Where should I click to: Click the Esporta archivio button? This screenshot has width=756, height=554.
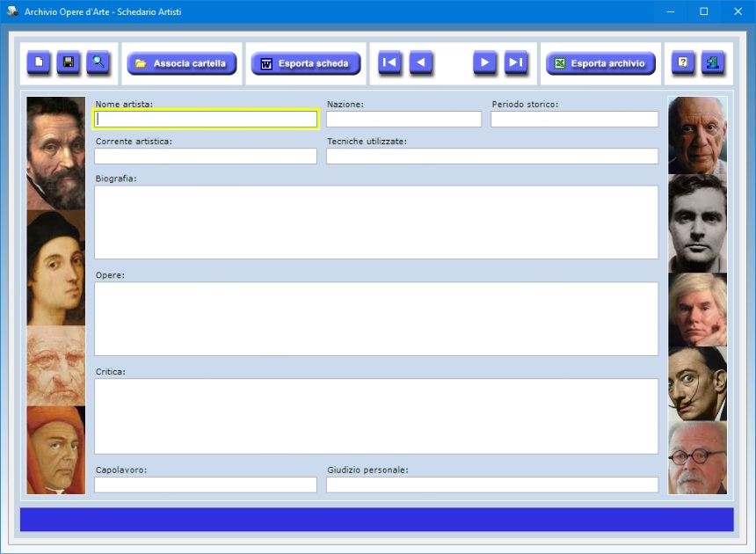(600, 63)
